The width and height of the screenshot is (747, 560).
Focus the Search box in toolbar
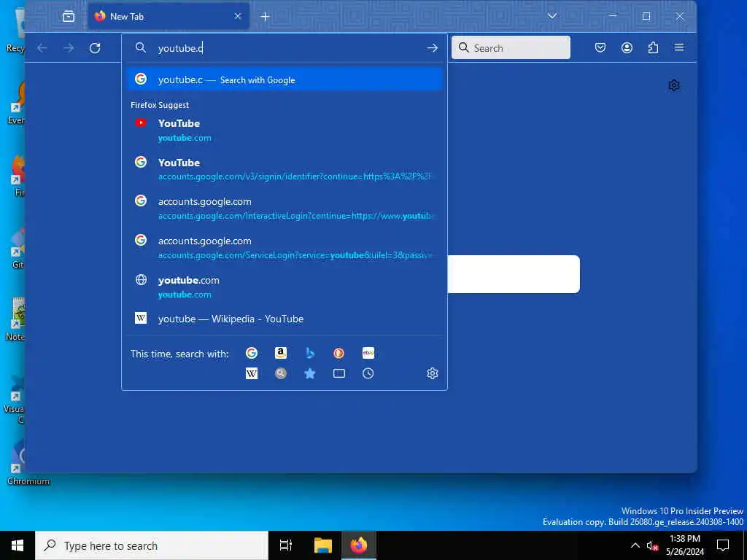point(511,47)
